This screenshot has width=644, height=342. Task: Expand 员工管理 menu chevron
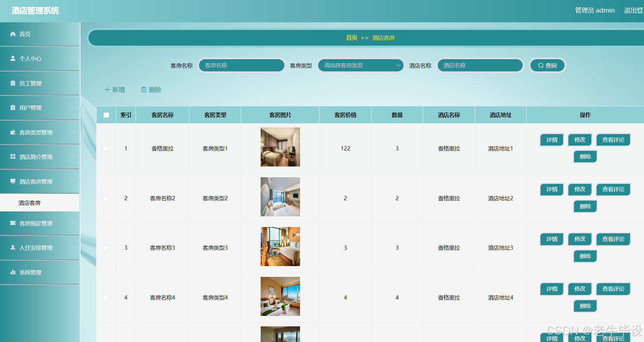pos(72,83)
